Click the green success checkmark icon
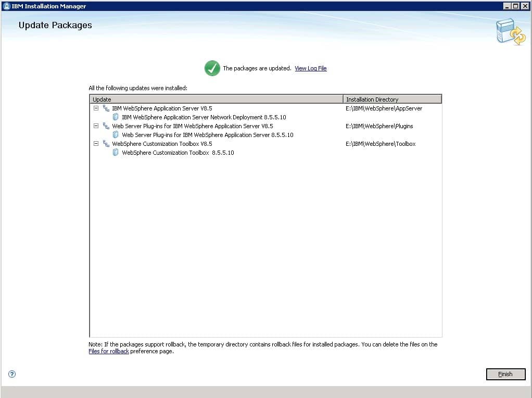This screenshot has width=532, height=398. tap(212, 68)
